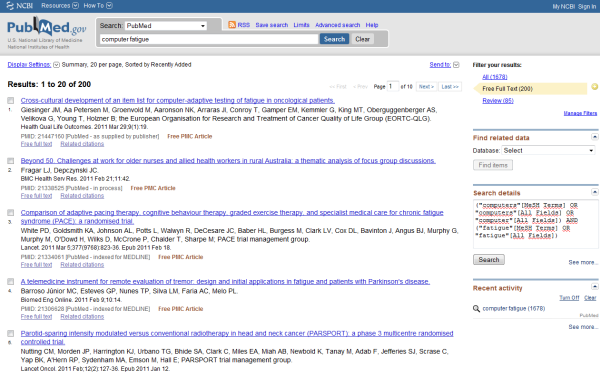Click the Clear button
This screenshot has width=600, height=375.
[x=362, y=39]
